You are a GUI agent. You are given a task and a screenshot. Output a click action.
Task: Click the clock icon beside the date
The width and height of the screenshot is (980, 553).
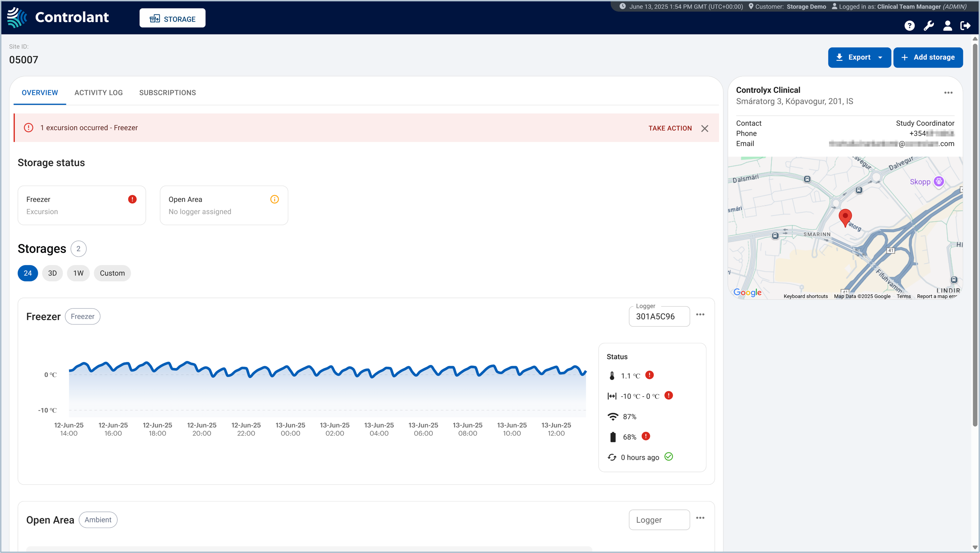coord(623,7)
